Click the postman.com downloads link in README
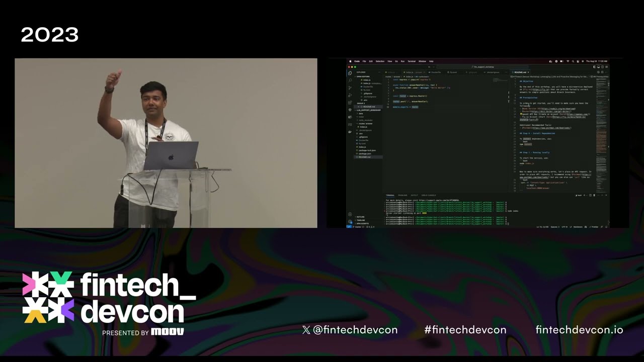Image resolution: width=644 pixels, height=362 pixels. click(x=552, y=128)
